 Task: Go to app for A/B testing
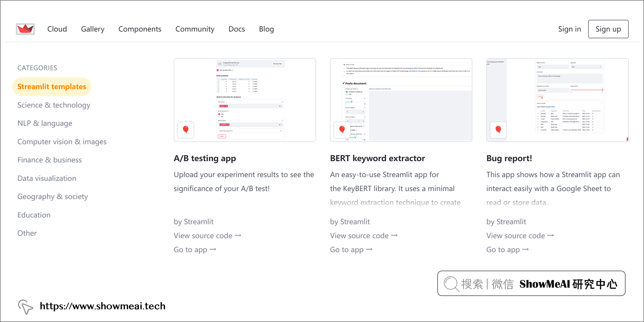coord(195,250)
